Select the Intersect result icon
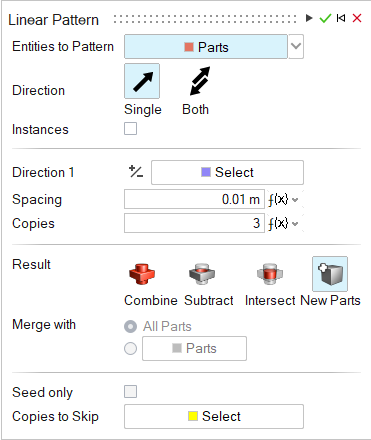Viewport: 371px width, 440px height. click(x=270, y=274)
